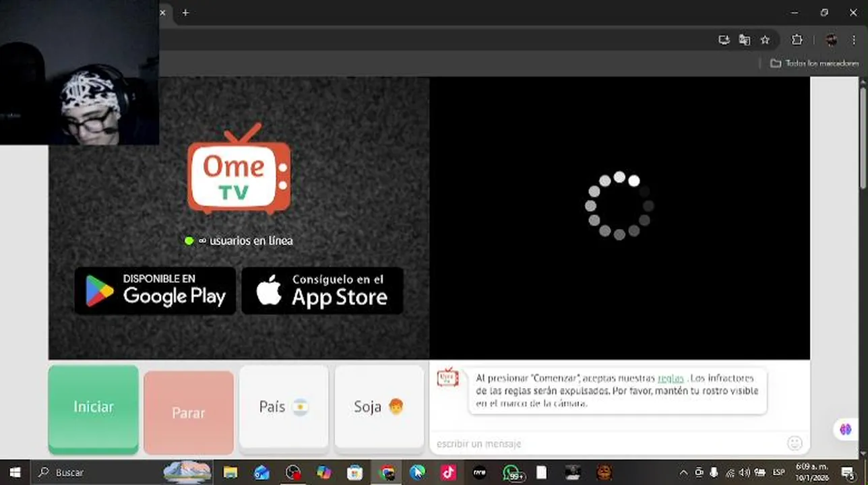868x485 pixels.
Task: Click the microphone tray icon
Action: tap(714, 472)
